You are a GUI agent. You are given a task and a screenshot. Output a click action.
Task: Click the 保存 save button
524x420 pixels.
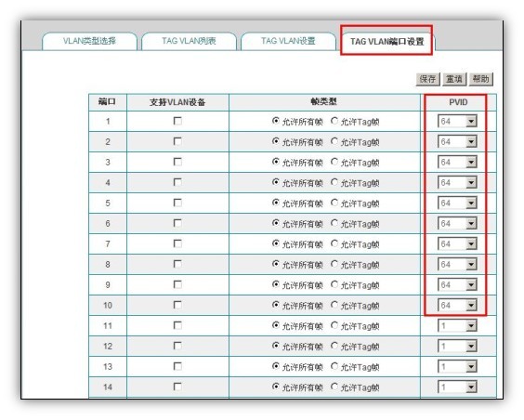427,79
